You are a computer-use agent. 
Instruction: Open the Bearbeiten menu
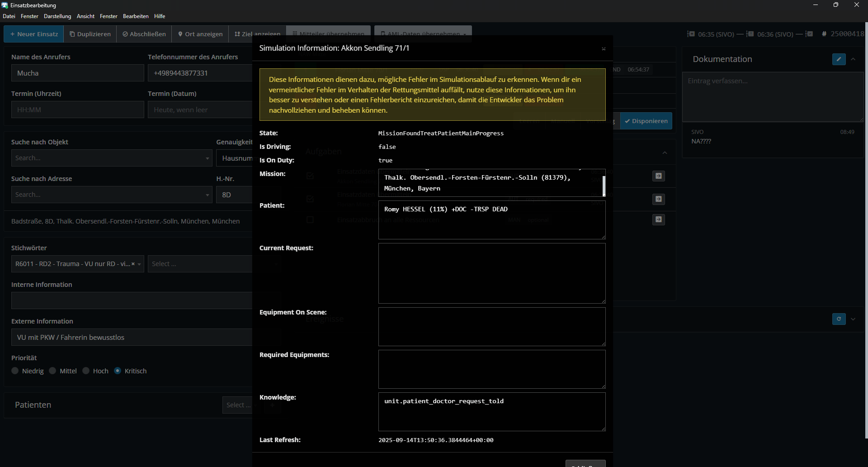136,16
